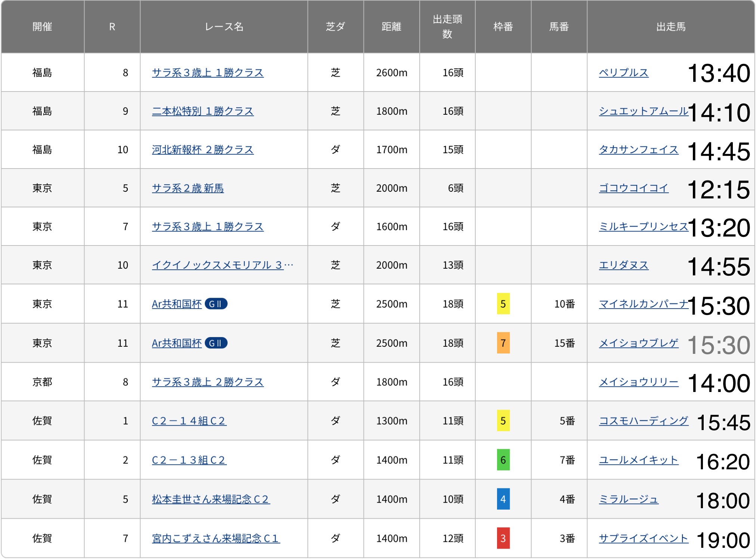756x559 pixels.
Task: Open race link C2-14組C2
Action: 189,421
